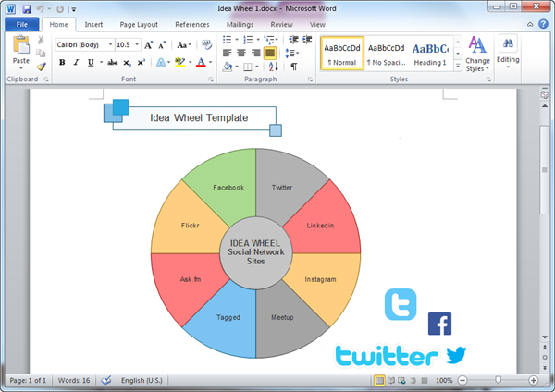Viewport: 555px width, 392px height.
Task: Click the vertical scrollbar thumb
Action: tap(545, 170)
